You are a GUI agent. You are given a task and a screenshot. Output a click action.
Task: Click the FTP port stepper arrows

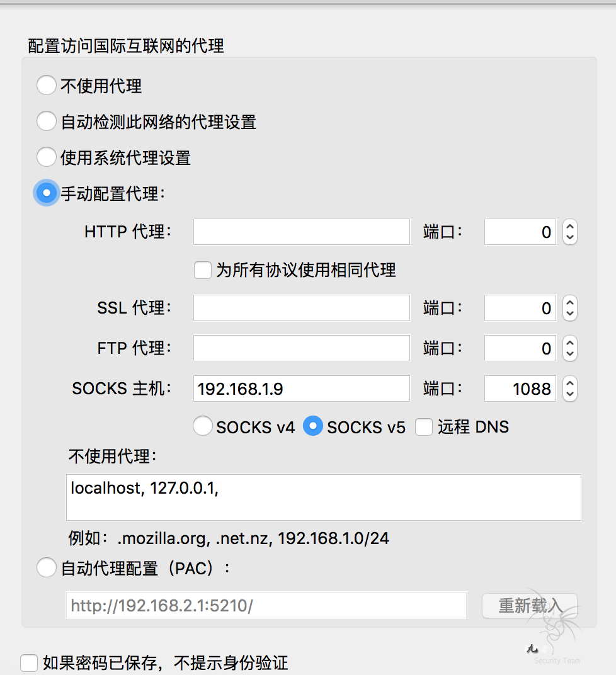[570, 348]
